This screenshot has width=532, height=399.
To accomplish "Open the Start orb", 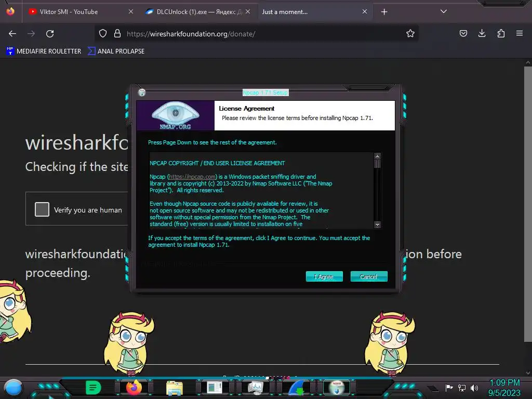I will [x=13, y=388].
